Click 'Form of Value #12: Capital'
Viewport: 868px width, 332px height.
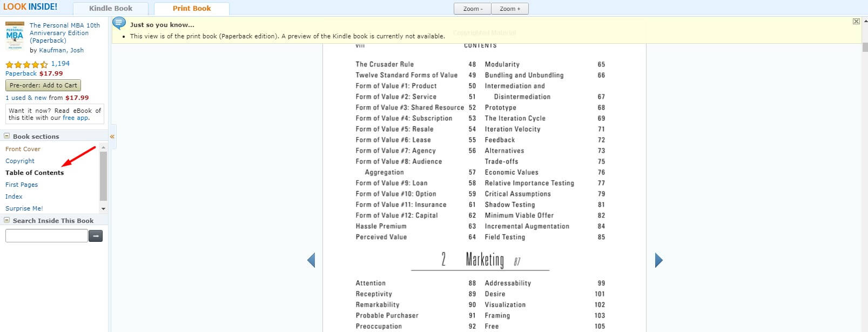[x=396, y=215]
